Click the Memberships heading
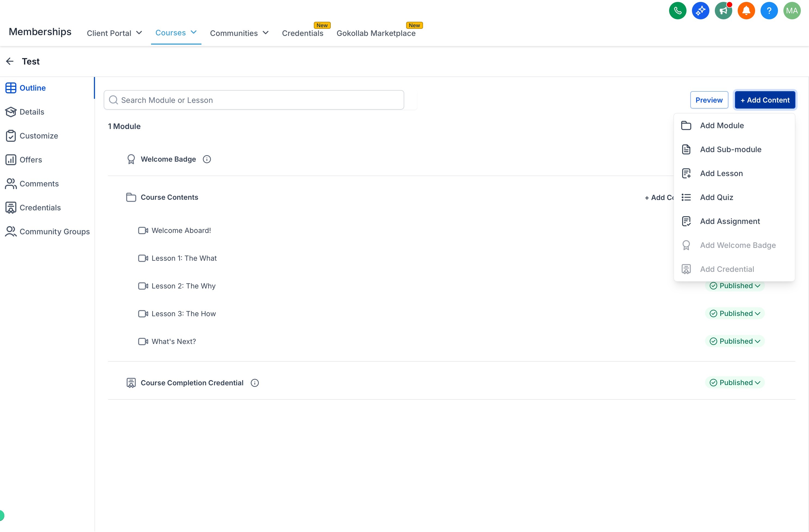 (40, 32)
